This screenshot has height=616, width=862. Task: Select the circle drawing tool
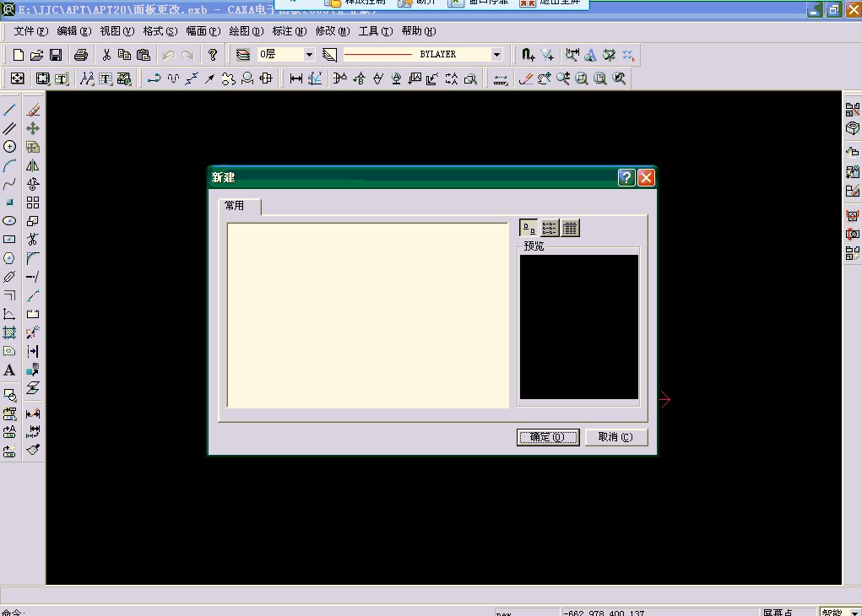tap(9, 147)
